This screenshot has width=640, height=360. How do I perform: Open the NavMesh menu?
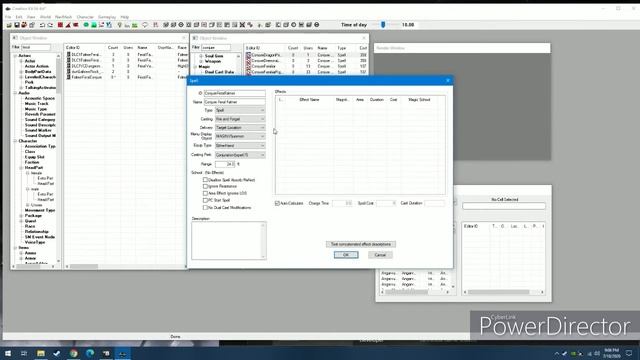63,17
